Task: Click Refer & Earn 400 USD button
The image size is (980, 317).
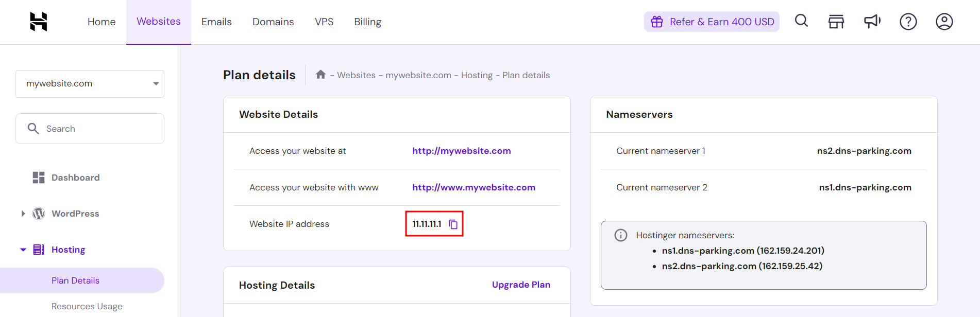Action: (x=712, y=22)
